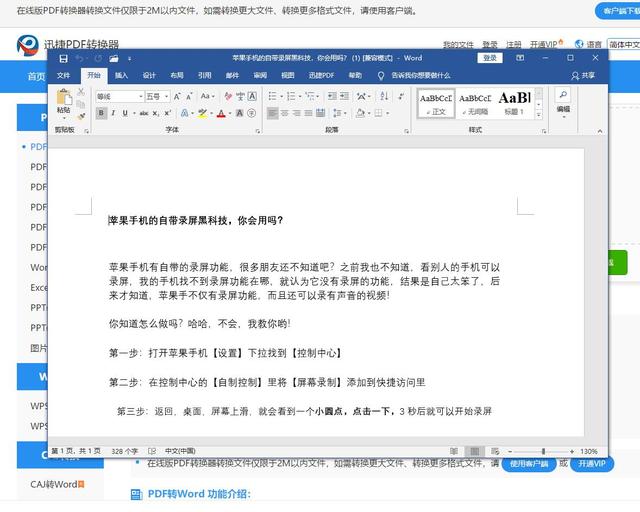The height and width of the screenshot is (512, 640).
Task: Switch to Web Layout view in status bar
Action: coord(495,451)
